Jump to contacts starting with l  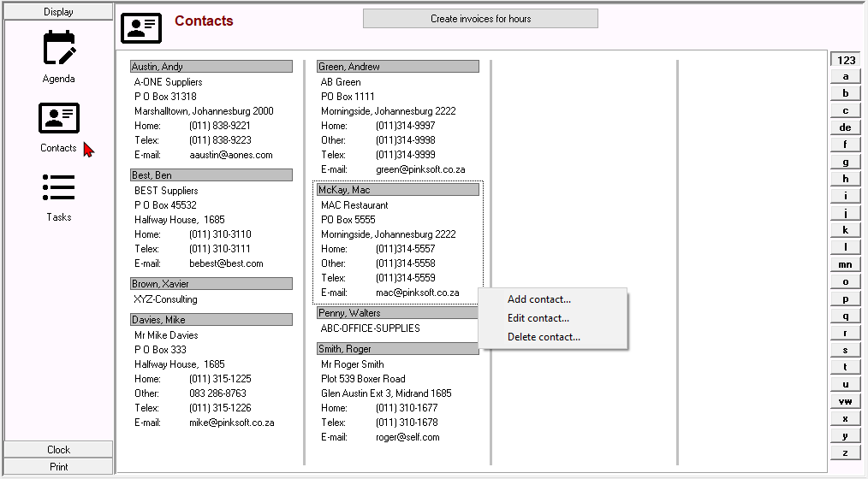845,248
